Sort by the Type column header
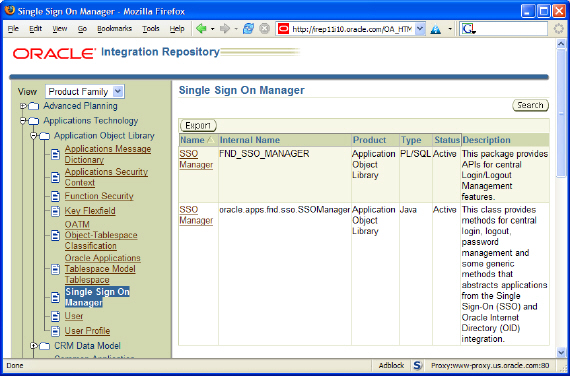The image size is (570, 376). [411, 140]
